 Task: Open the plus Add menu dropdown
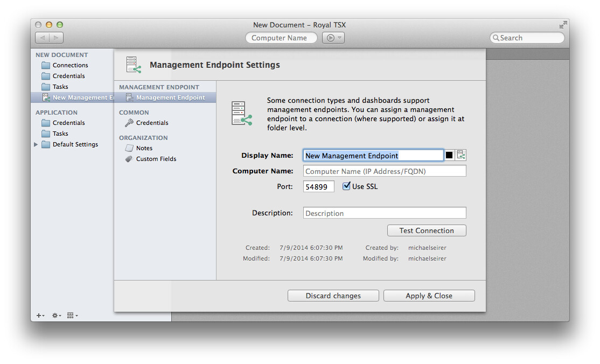(x=40, y=316)
